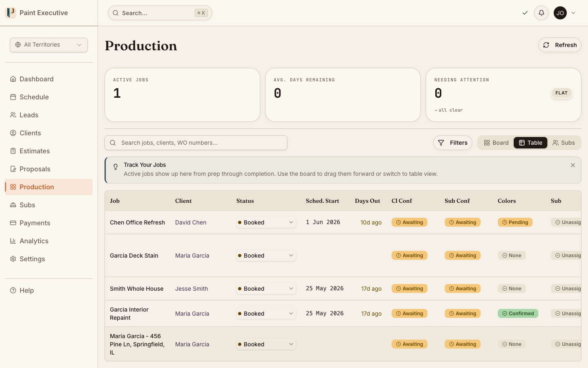Click the Clients icon in sidebar

[13, 133]
